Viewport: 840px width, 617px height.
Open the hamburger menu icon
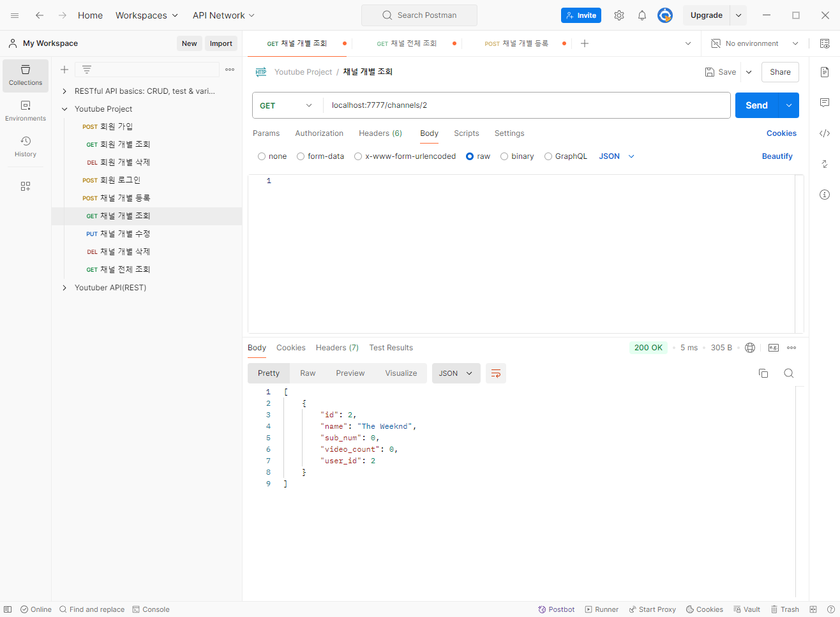tap(15, 15)
